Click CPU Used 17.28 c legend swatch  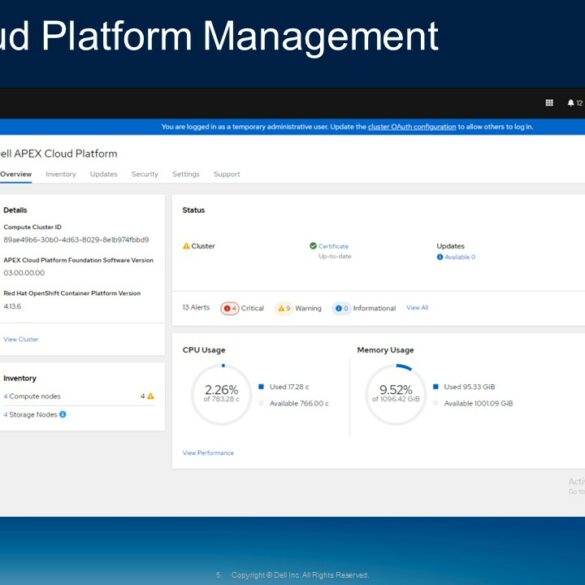point(261,387)
